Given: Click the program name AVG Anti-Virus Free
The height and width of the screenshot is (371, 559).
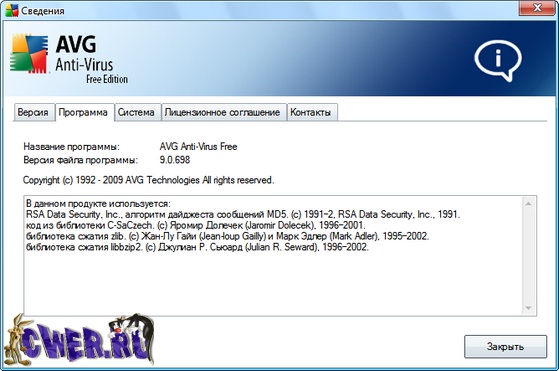Looking at the screenshot, I should pyautogui.click(x=198, y=146).
